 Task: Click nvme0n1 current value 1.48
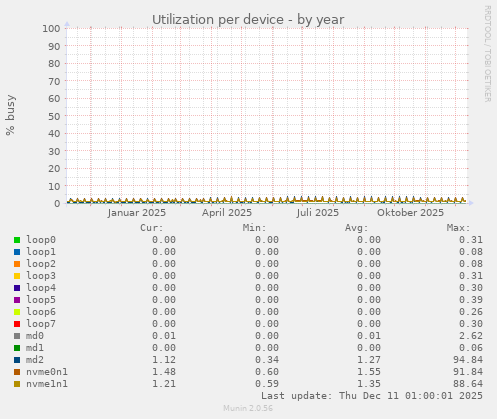(164, 372)
